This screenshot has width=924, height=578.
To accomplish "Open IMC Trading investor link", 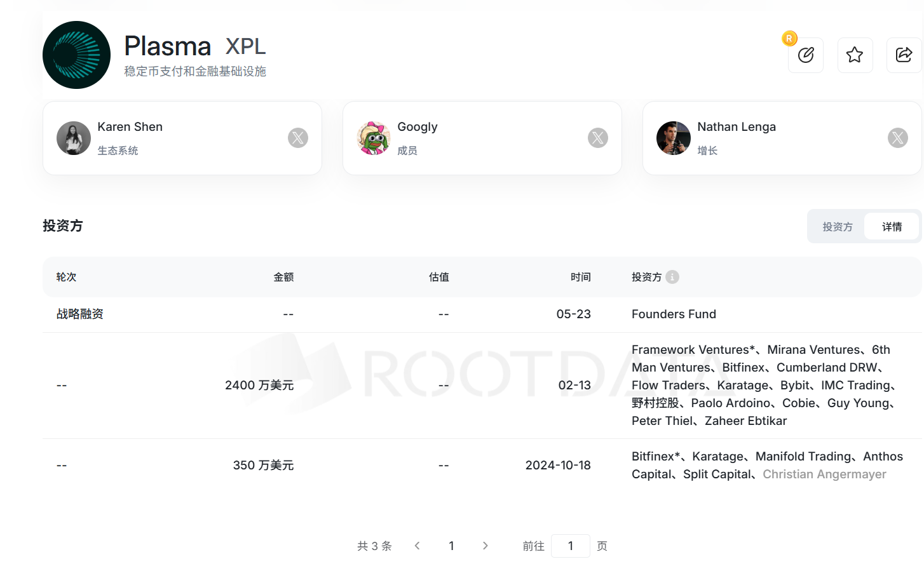I will 855,385.
